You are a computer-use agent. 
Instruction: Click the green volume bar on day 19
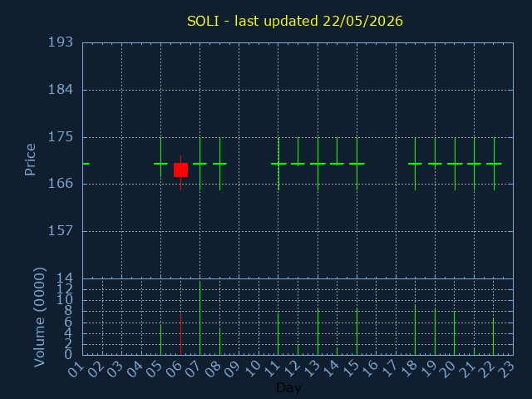[x=436, y=331]
